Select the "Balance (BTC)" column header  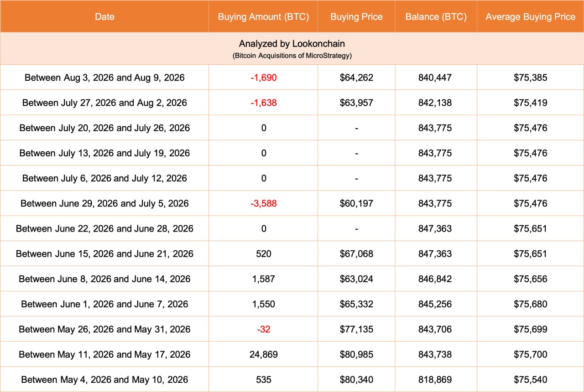click(x=436, y=17)
